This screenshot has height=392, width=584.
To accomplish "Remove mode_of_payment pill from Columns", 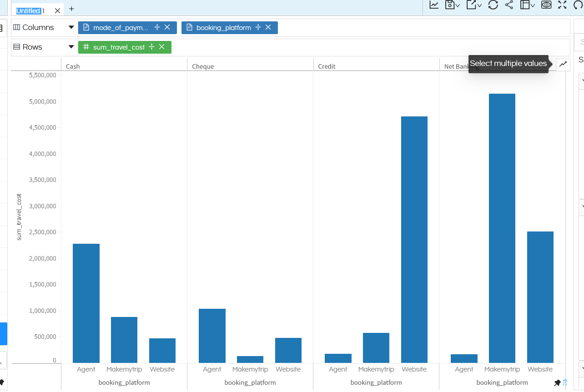I will [167, 28].
